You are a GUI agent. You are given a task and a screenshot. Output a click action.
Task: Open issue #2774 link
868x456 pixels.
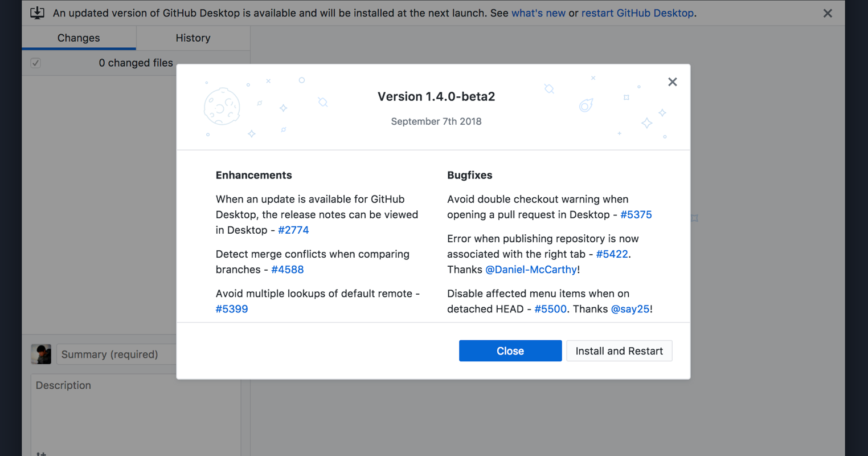click(x=293, y=230)
